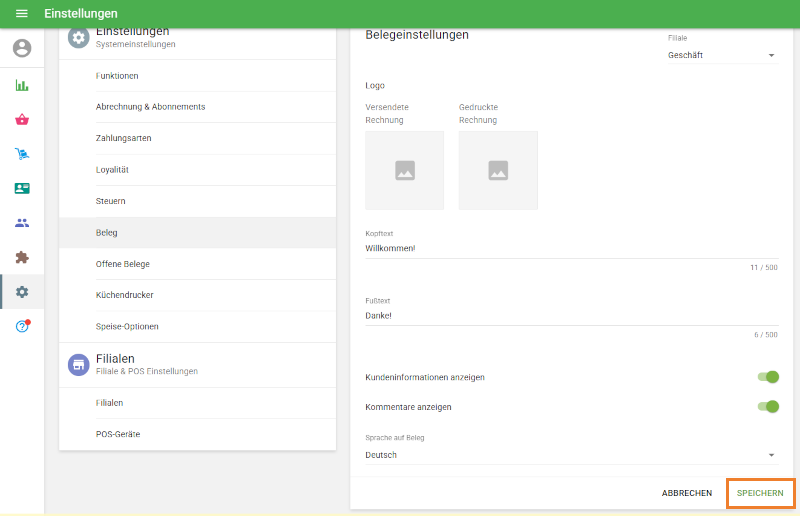Open the user account profile icon
800x516 pixels.
[x=22, y=48]
